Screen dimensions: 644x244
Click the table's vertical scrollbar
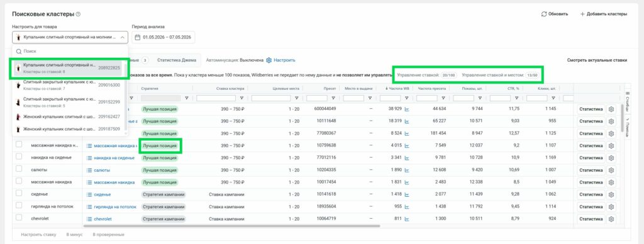[x=623, y=117]
